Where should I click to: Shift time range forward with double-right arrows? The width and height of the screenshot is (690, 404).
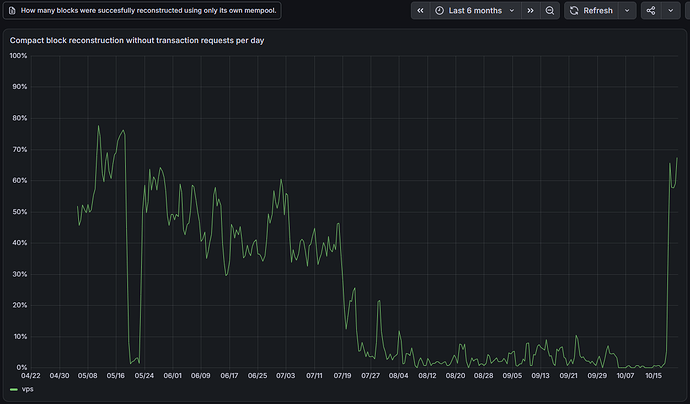point(531,11)
